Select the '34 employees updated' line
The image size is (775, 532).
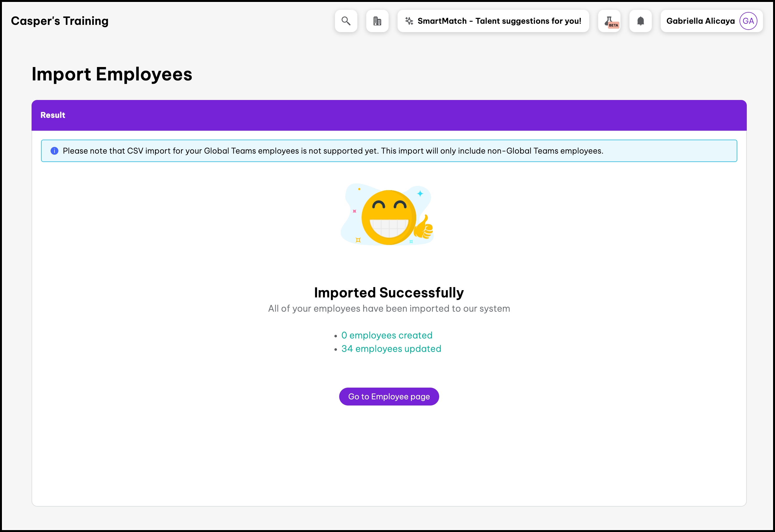click(391, 349)
